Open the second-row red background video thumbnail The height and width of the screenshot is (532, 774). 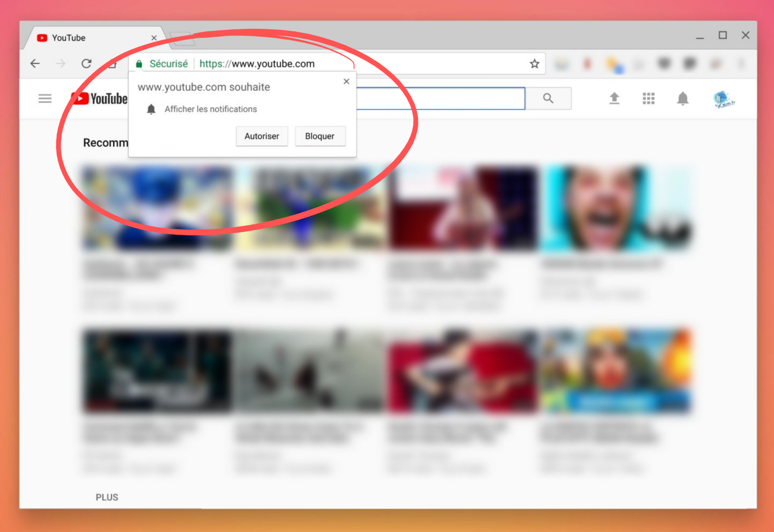[462, 370]
